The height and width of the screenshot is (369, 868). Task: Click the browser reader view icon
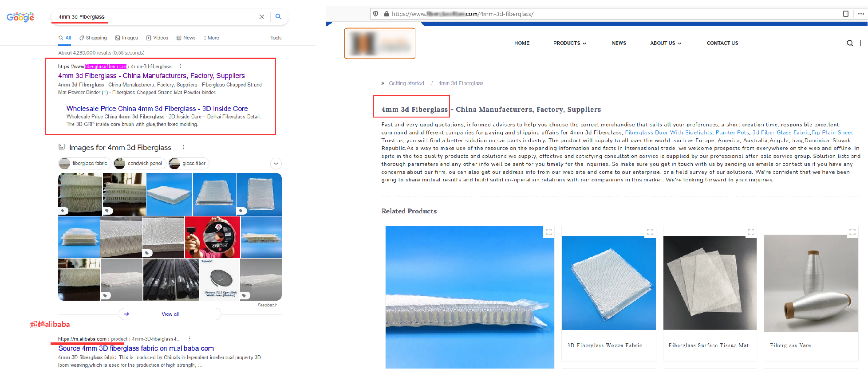pos(846,14)
